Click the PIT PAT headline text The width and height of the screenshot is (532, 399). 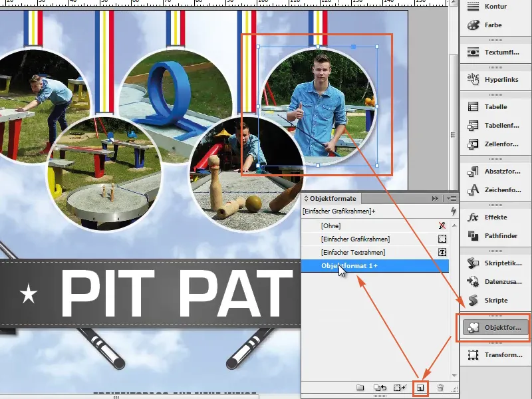tap(176, 294)
